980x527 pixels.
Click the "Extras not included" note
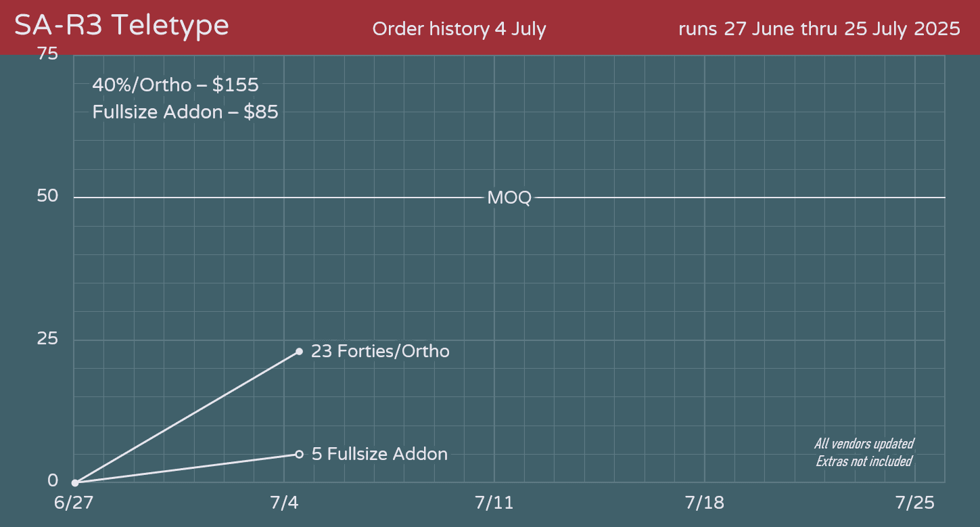point(864,461)
